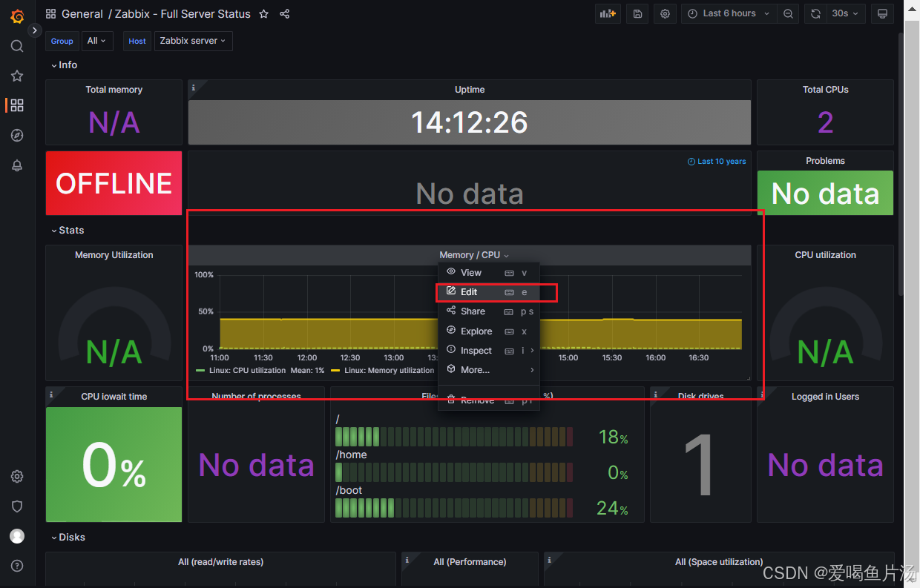Collapse the Stats row
The image size is (920, 588).
67,231
